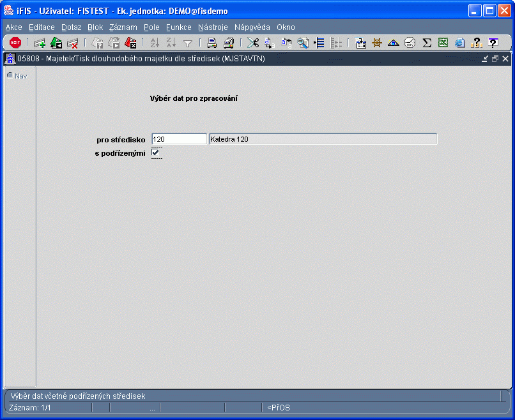Viewport: 515px width, 420px height.
Task: Click the green Excel export icon
Action: 443,43
